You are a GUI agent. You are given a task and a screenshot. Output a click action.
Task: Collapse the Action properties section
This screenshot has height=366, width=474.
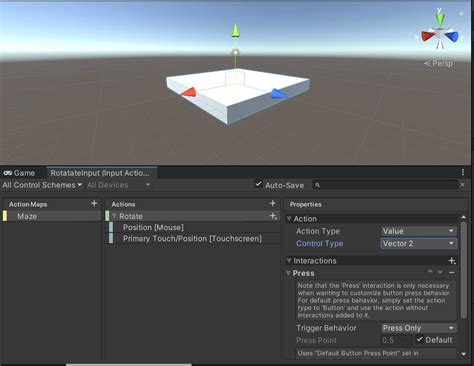pyautogui.click(x=289, y=219)
